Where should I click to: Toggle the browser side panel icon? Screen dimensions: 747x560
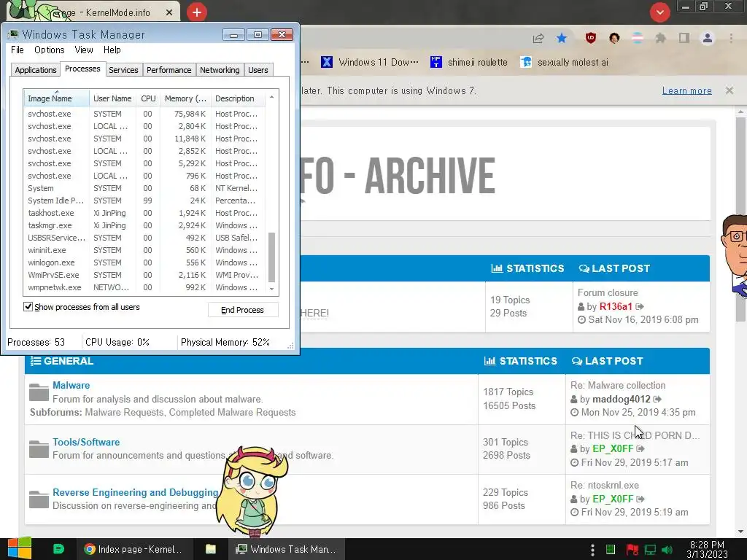click(x=684, y=38)
